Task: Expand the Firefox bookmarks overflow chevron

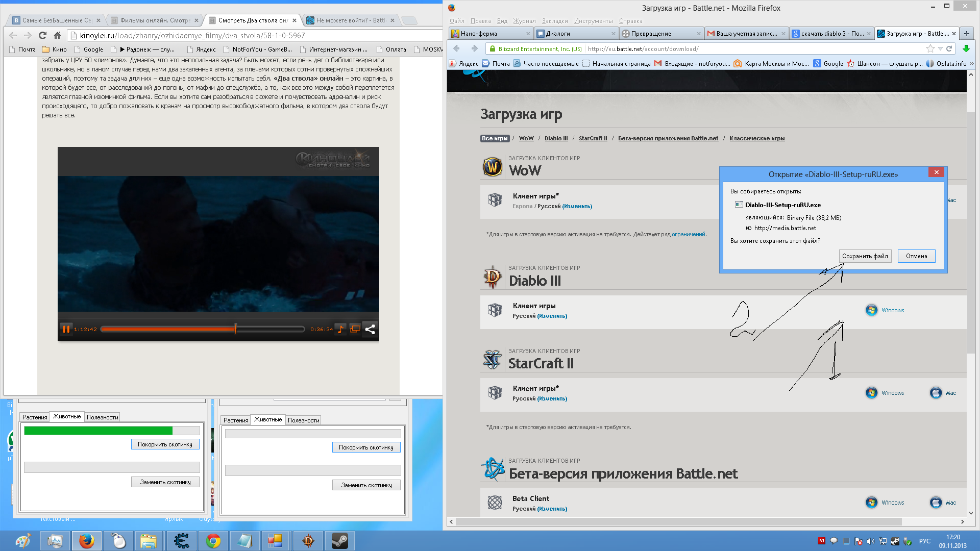Action: [x=971, y=63]
